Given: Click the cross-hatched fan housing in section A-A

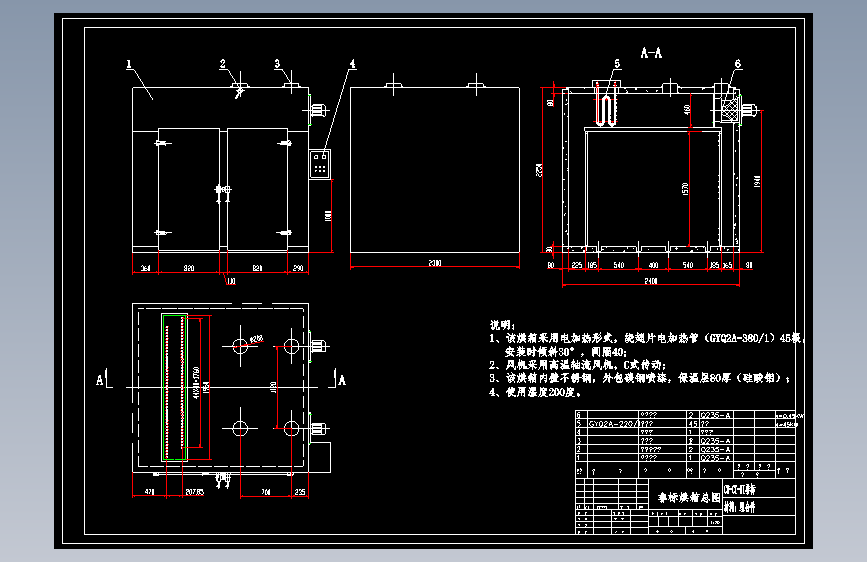Looking at the screenshot, I should [x=730, y=110].
